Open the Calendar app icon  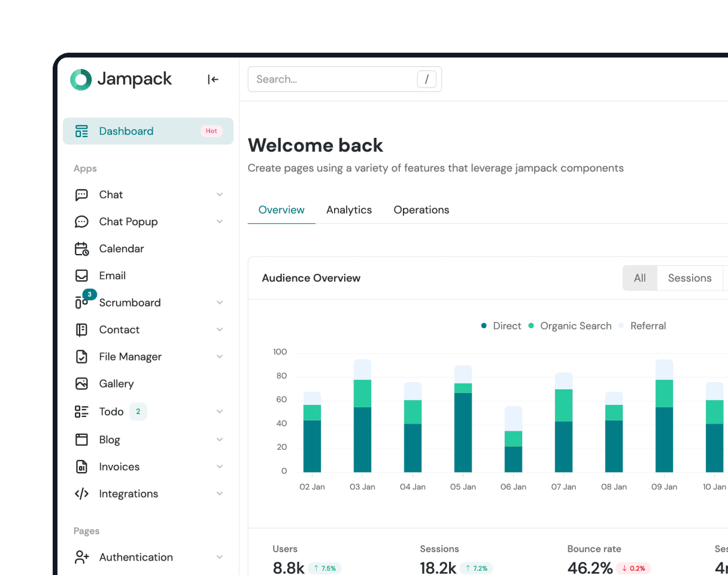[81, 249]
